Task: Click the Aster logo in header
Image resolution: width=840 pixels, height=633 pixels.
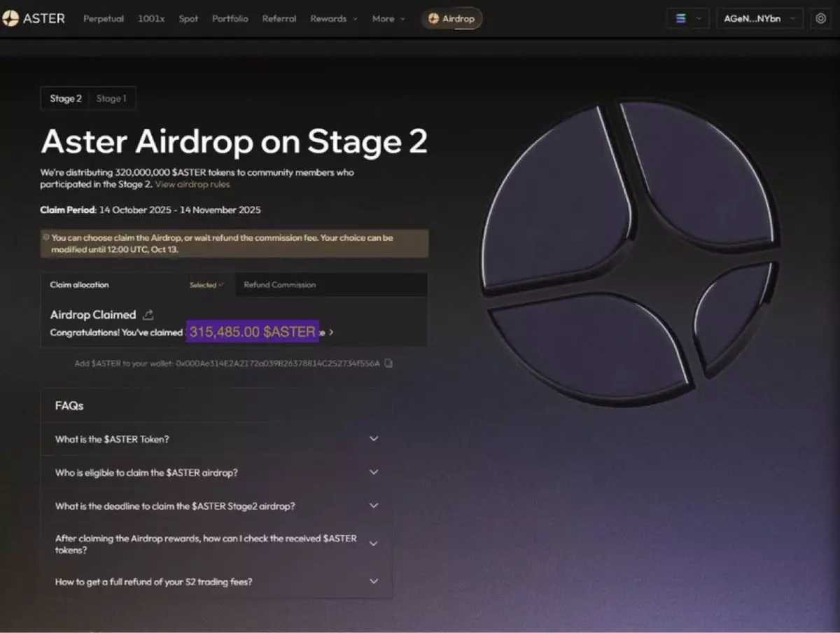Action: pos(34,19)
